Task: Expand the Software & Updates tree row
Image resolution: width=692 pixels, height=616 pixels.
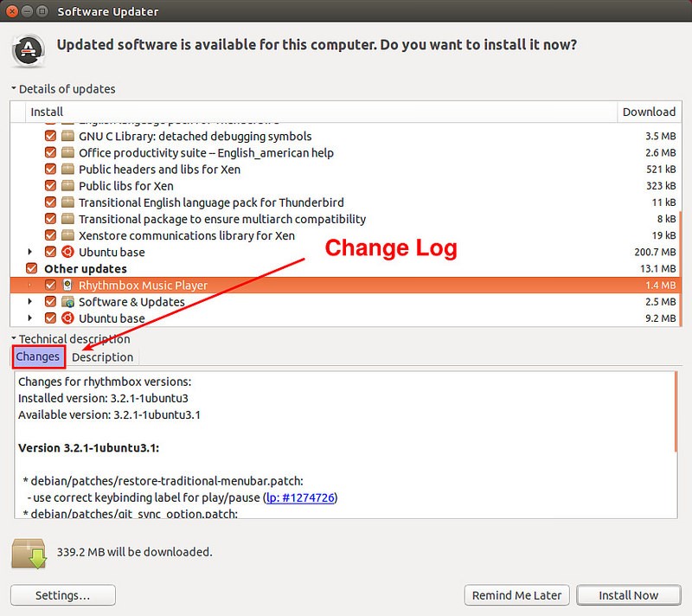Action: [x=29, y=302]
